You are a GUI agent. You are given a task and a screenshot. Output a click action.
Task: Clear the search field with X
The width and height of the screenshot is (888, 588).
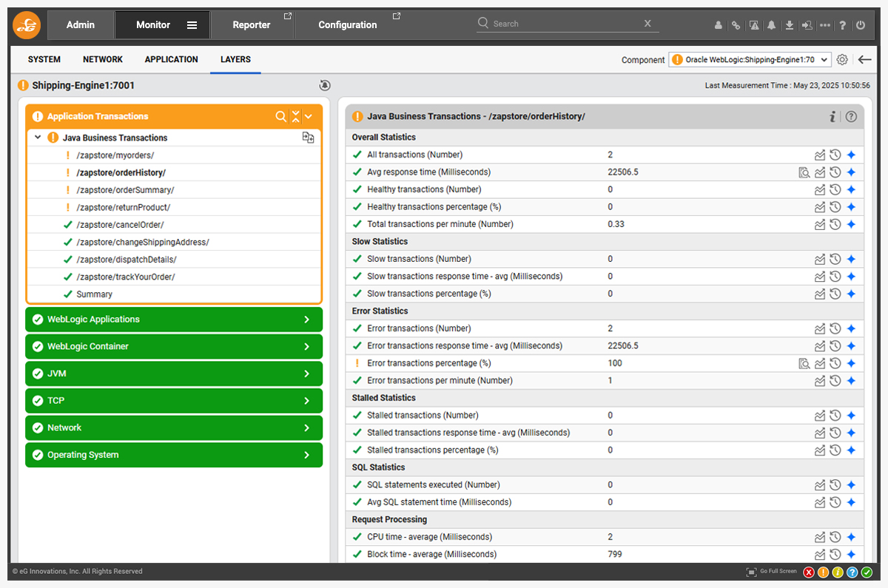point(647,24)
